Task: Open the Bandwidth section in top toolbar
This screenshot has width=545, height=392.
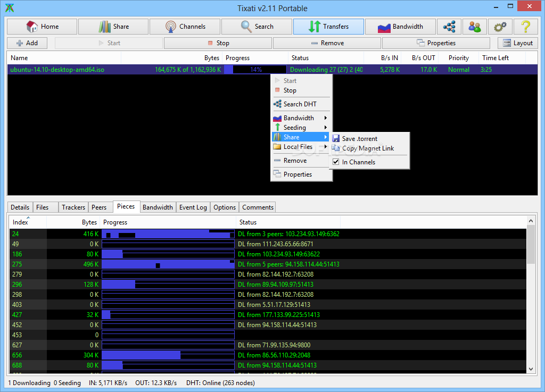Action: [x=400, y=27]
